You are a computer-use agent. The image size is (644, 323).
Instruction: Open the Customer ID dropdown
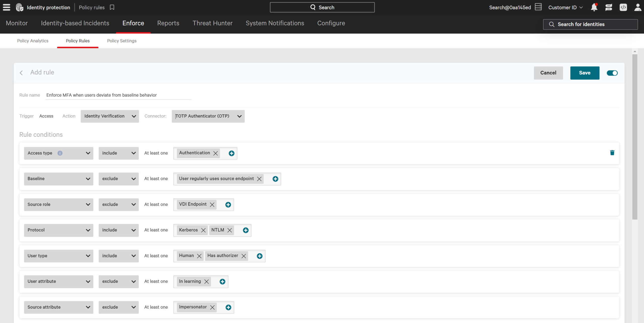point(566,8)
